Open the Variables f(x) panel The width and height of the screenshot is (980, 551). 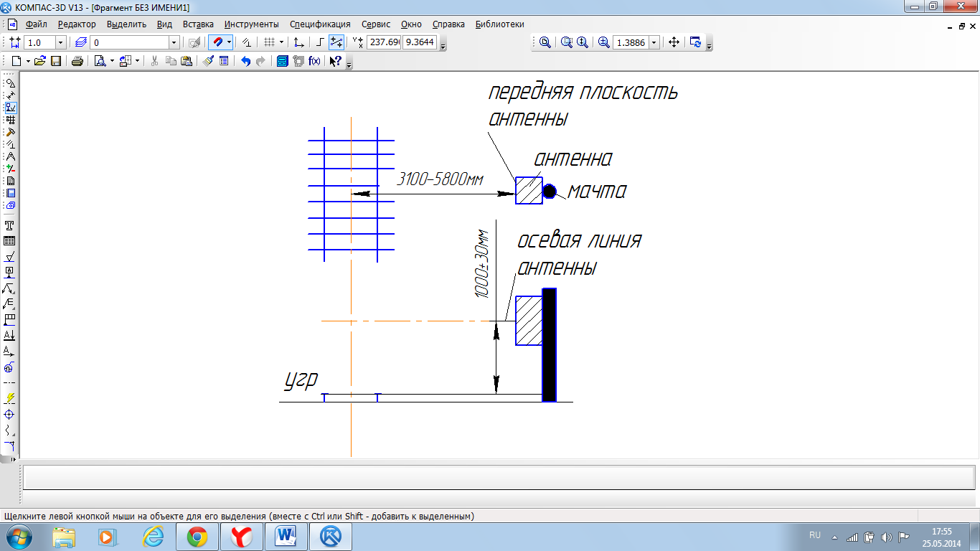click(x=314, y=61)
